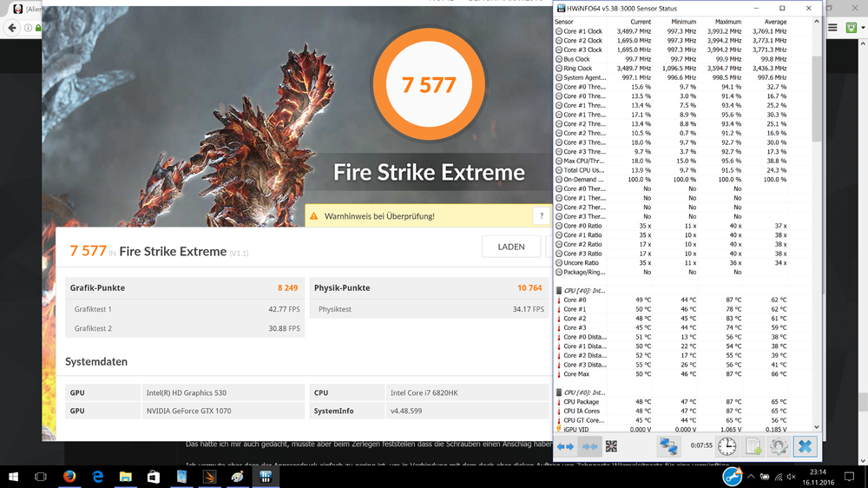Click the expand columns blue arrows icon

pyautogui.click(x=566, y=446)
